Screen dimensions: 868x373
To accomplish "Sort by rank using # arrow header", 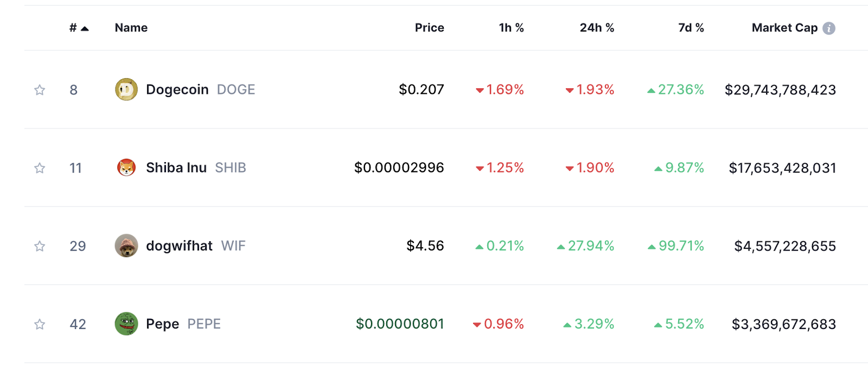I will tap(79, 28).
